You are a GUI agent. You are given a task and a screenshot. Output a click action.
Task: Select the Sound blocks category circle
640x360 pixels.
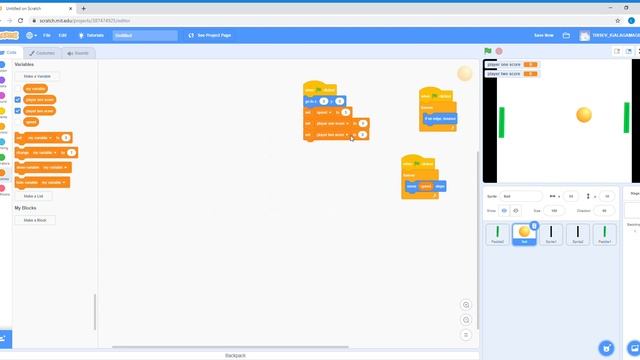click(x=2, y=96)
